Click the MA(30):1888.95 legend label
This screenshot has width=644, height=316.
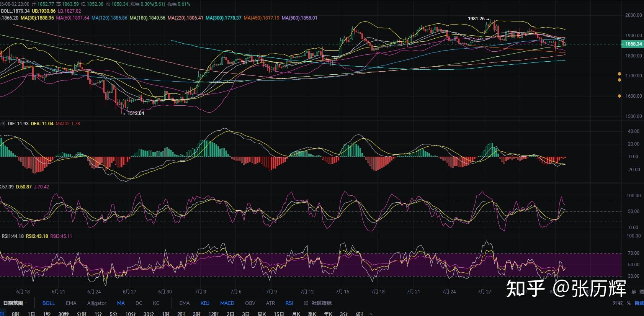[37, 18]
